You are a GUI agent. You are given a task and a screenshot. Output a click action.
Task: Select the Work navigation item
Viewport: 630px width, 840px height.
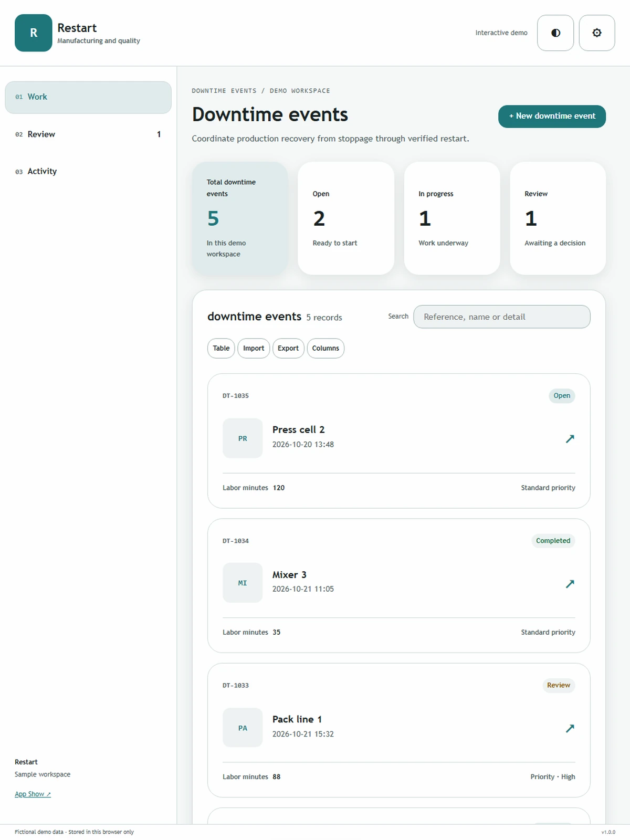88,97
